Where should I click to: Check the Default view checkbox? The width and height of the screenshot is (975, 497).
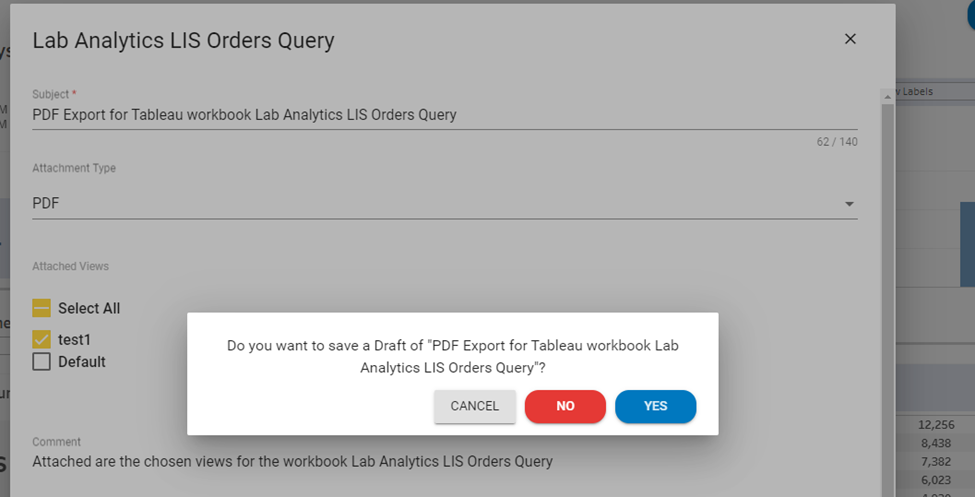(41, 362)
